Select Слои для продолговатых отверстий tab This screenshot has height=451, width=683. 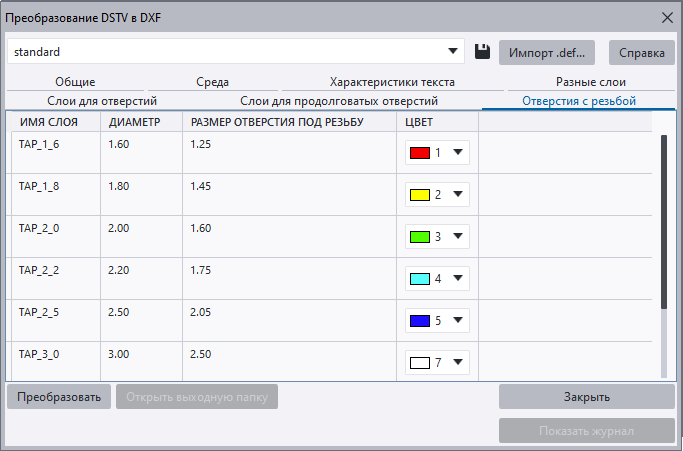pyautogui.click(x=339, y=101)
